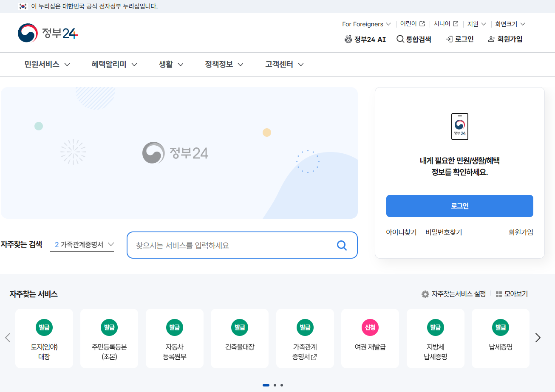Click the 정부24 main banner image

pyautogui.click(x=179, y=153)
